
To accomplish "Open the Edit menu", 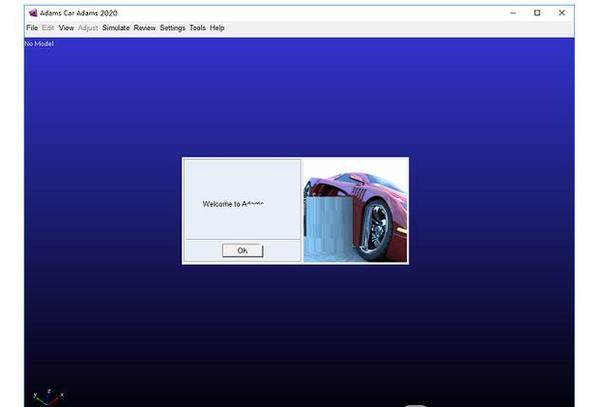I will point(48,28).
